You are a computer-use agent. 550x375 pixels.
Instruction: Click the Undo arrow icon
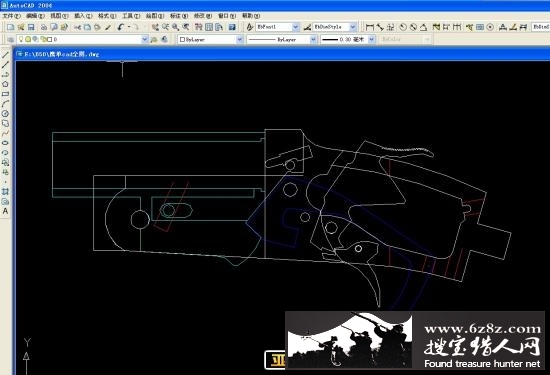120,27
